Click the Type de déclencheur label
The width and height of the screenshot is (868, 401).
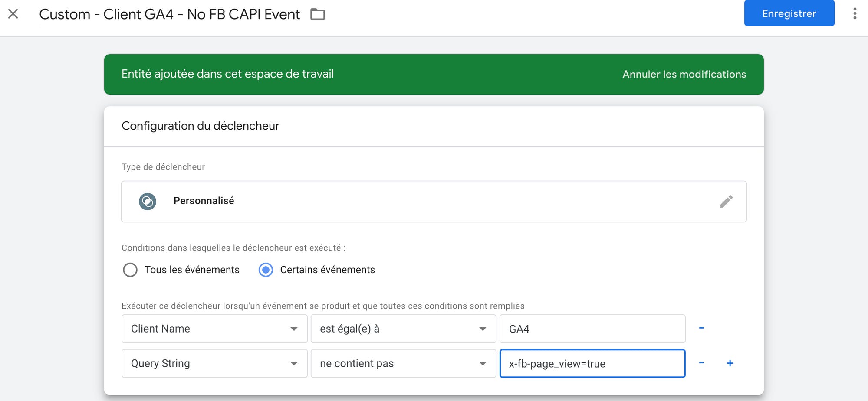click(163, 167)
